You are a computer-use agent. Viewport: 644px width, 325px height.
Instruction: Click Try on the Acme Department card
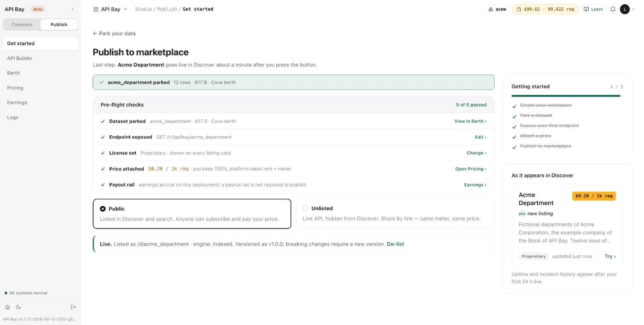pyautogui.click(x=610, y=257)
